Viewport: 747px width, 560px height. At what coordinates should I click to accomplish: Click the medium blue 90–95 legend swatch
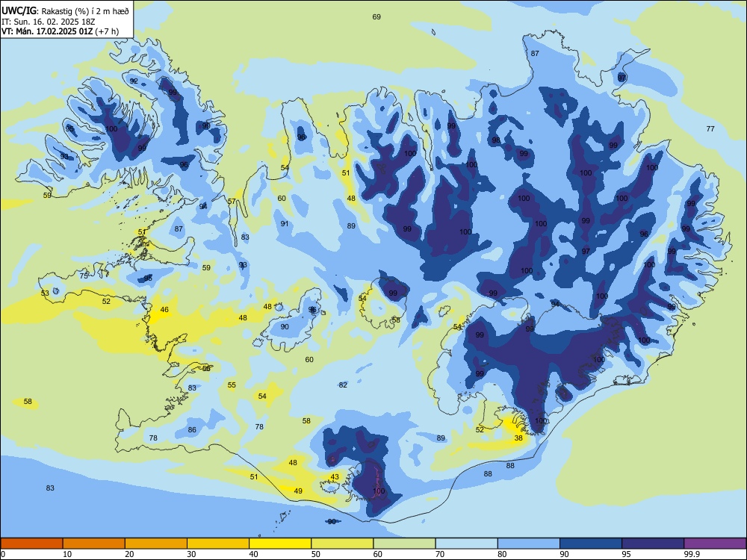point(591,544)
